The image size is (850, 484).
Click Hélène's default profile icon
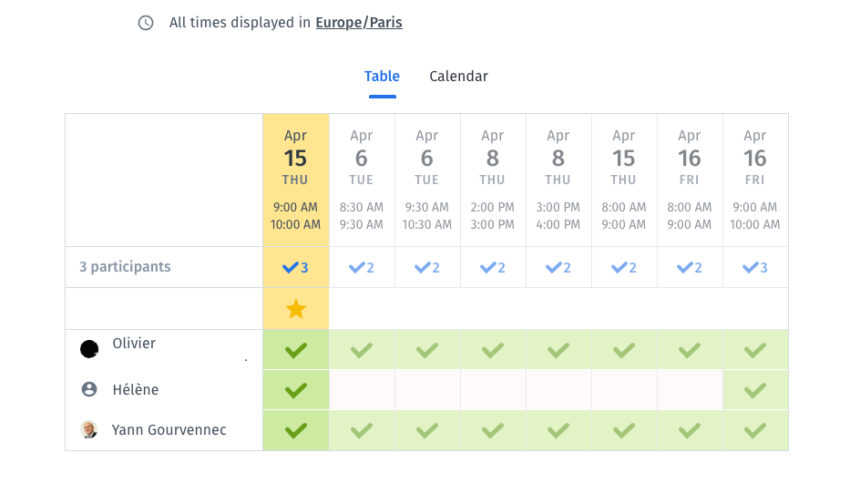(89, 389)
